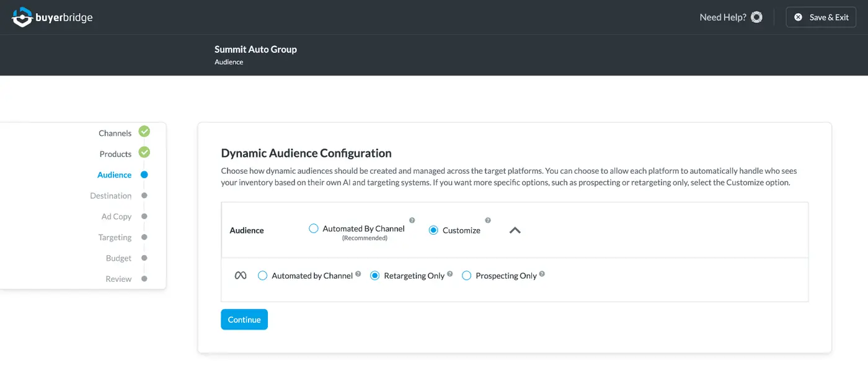
Task: Click help icon beside Prospecting Only
Action: coord(542,274)
